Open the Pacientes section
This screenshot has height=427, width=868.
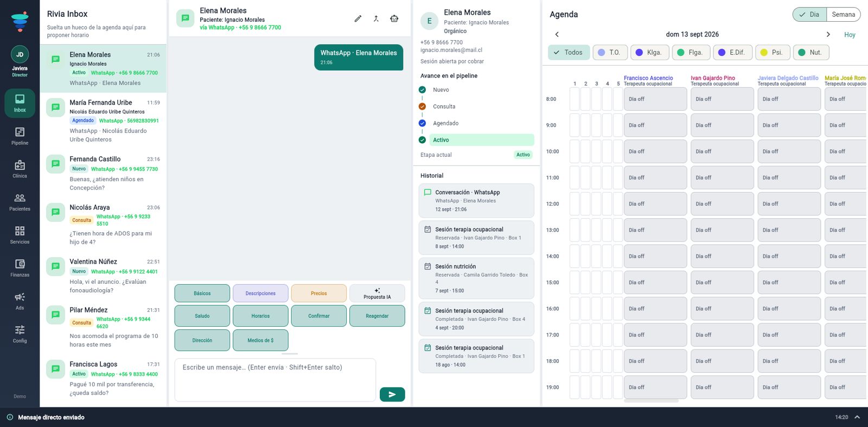point(20,202)
